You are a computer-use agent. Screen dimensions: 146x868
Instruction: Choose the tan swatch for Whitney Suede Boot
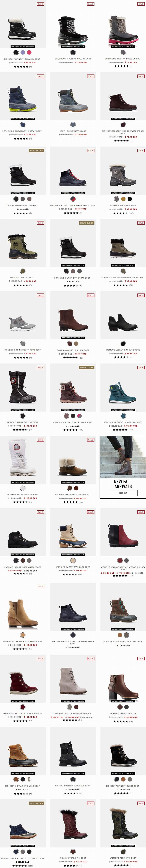tap(123, 779)
